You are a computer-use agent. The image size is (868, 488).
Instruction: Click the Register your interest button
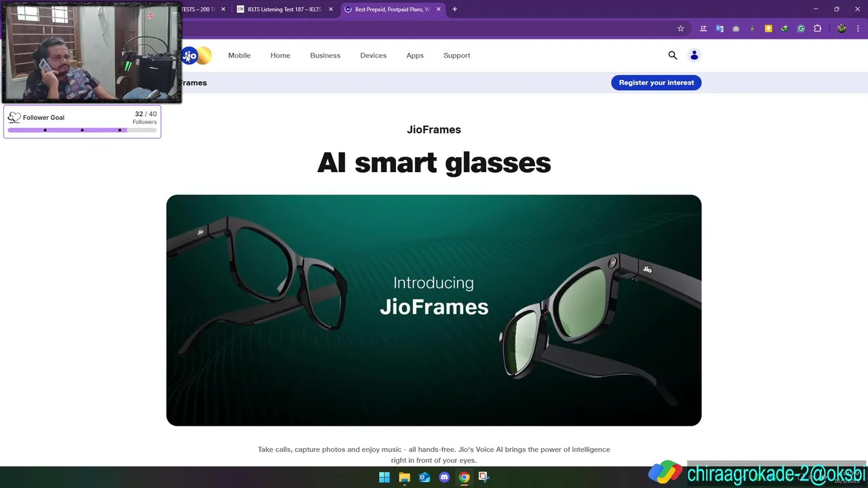tap(656, 83)
